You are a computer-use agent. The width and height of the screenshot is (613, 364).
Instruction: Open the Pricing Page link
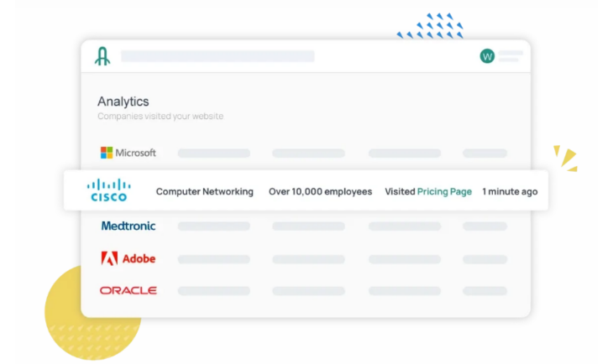pyautogui.click(x=444, y=192)
